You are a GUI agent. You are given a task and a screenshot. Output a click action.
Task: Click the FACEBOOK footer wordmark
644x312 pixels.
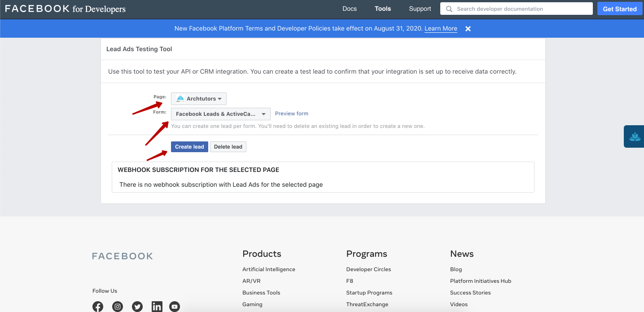123,256
